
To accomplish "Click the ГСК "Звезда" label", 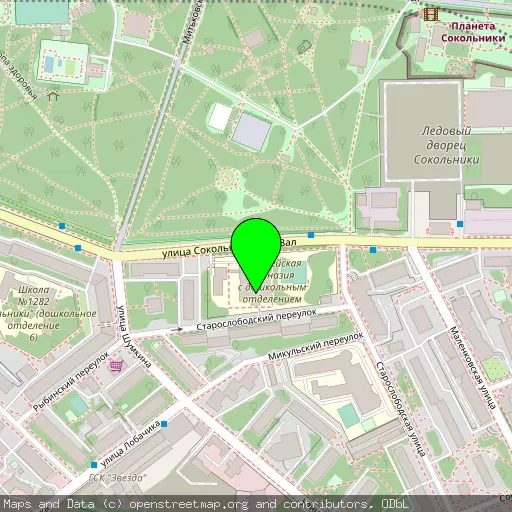I will coord(117,478).
